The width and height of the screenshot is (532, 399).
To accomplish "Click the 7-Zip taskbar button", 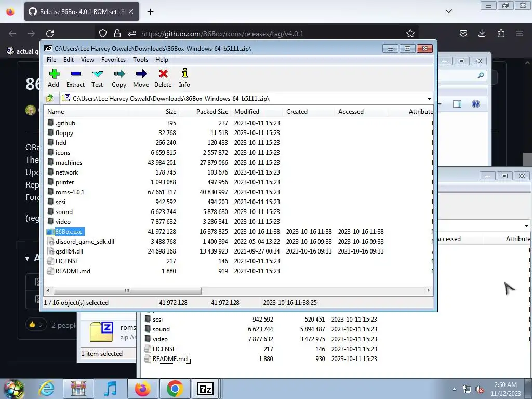I will pyautogui.click(x=205, y=389).
